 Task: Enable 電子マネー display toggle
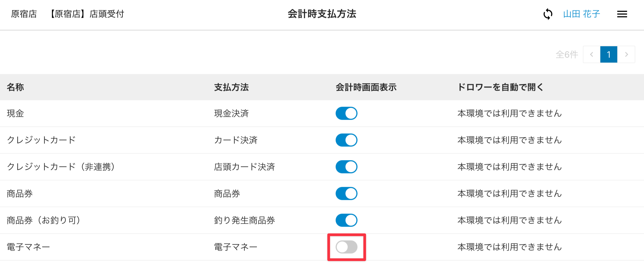tap(346, 247)
